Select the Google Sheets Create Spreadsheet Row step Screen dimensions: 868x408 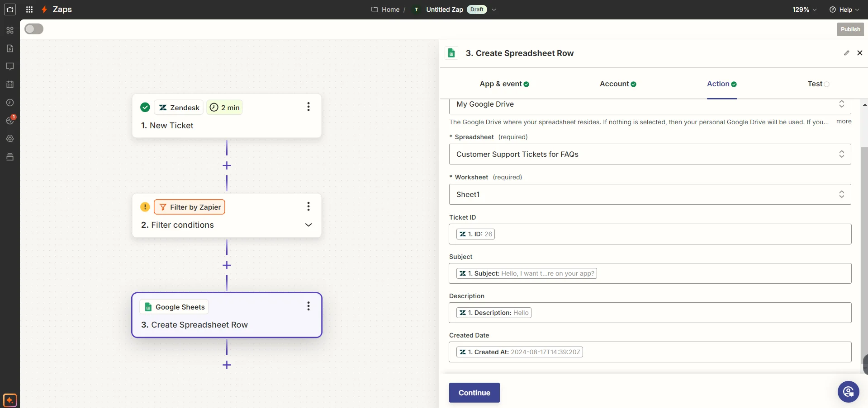(227, 315)
